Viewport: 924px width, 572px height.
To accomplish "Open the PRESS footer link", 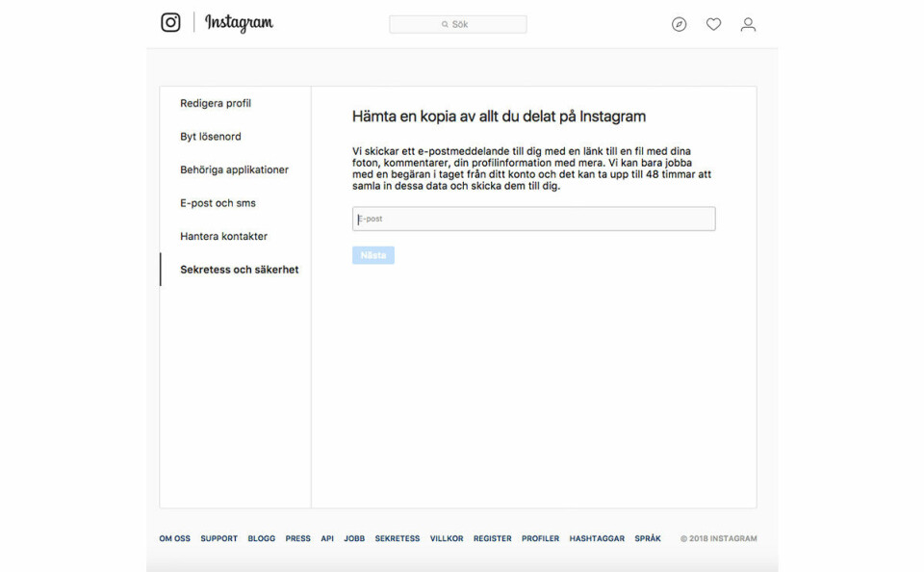I will (297, 538).
